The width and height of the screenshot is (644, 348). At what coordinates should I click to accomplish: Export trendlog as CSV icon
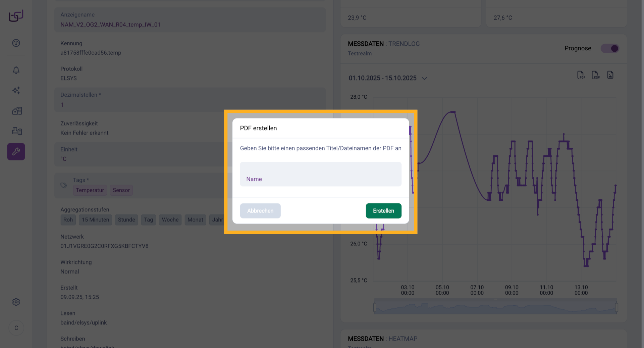pos(595,75)
